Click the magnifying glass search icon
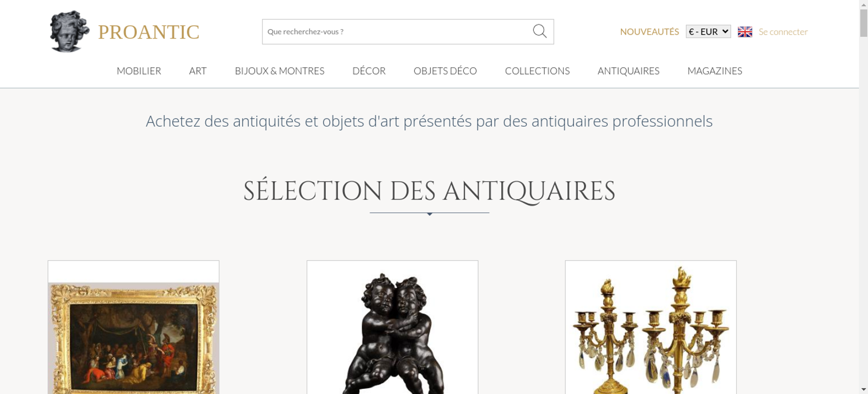This screenshot has height=394, width=868. tap(539, 31)
